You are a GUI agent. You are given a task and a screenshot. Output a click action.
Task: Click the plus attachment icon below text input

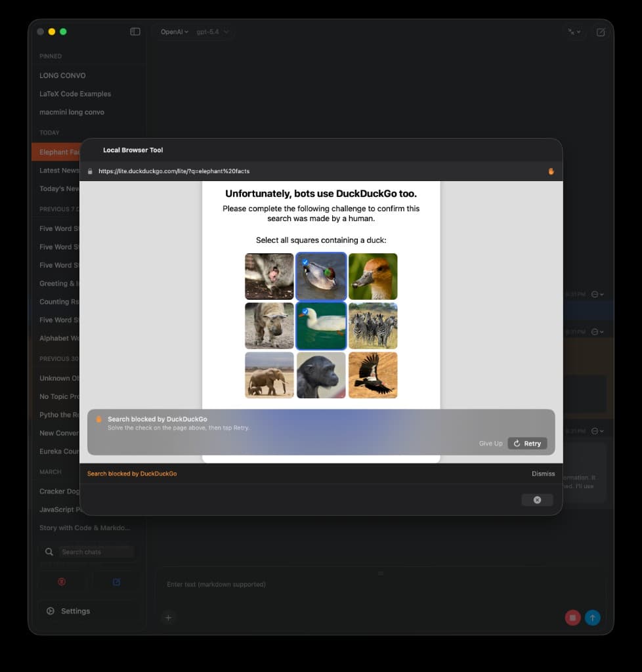pos(168,618)
